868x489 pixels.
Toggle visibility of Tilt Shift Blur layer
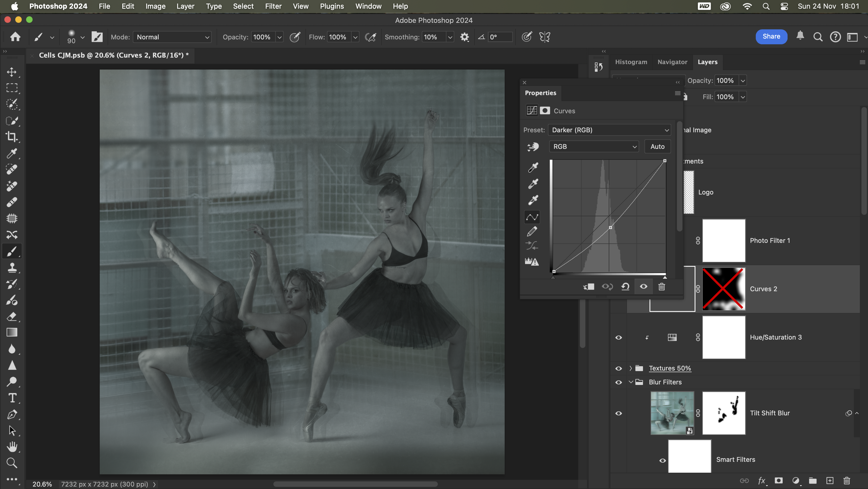coord(618,413)
